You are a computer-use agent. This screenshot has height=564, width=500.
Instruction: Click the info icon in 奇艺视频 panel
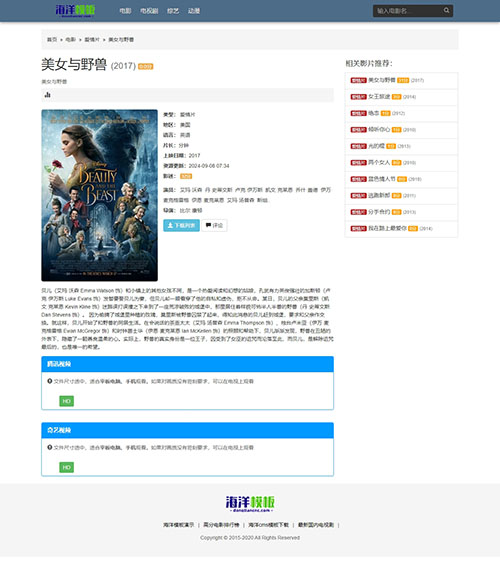[x=50, y=447]
